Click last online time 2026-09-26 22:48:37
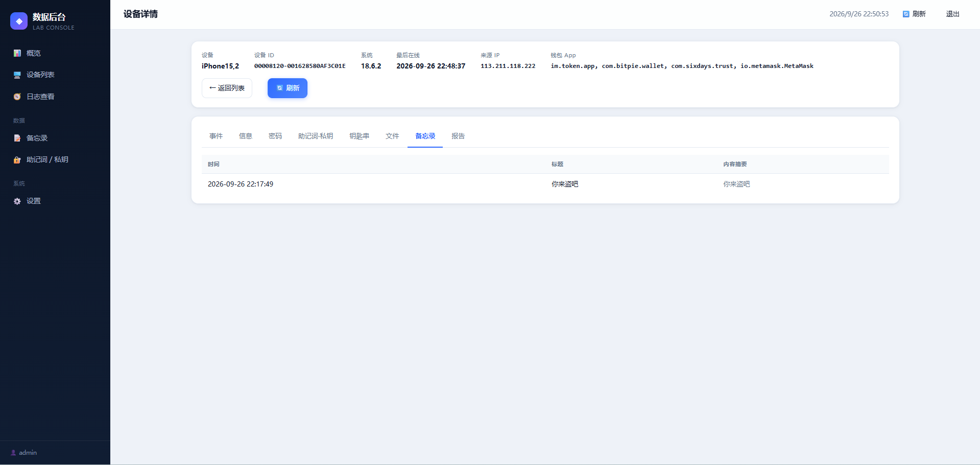Image resolution: width=980 pixels, height=465 pixels. [x=431, y=66]
